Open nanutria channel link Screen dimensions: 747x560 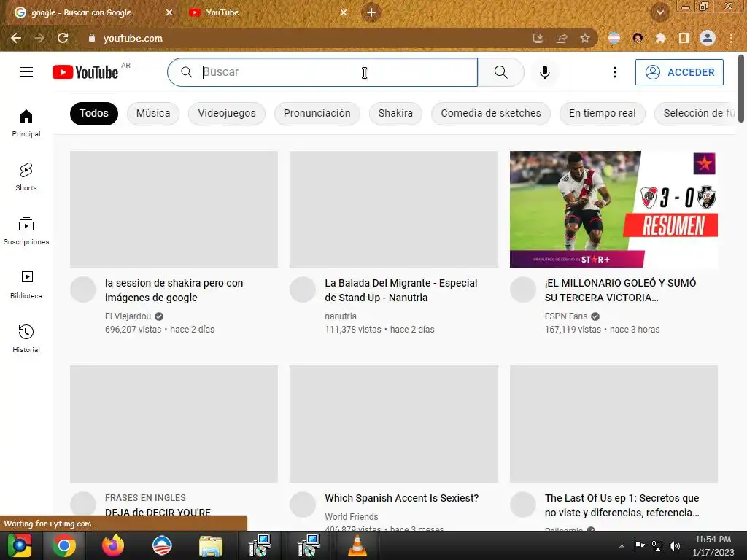click(x=340, y=316)
